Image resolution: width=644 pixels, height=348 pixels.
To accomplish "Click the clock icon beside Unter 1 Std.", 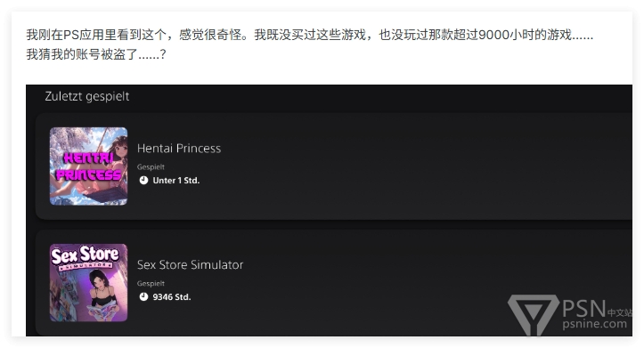I will (143, 180).
